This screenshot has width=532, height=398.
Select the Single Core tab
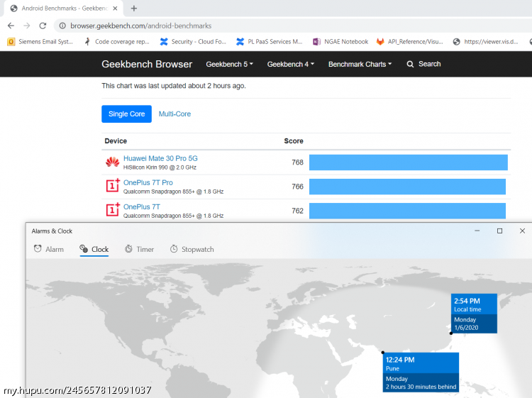(x=126, y=114)
